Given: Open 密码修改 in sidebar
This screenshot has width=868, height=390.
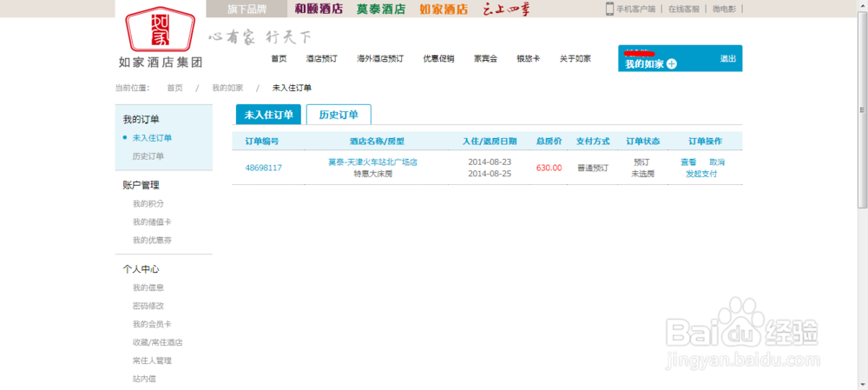Looking at the screenshot, I should click(x=148, y=306).
